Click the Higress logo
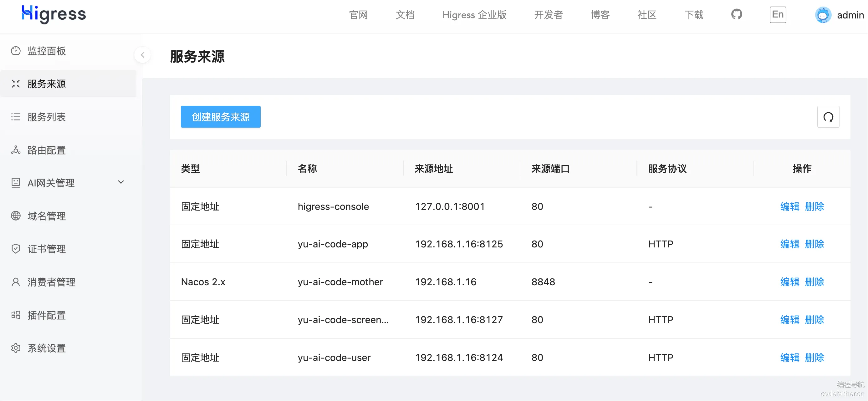868x401 pixels. [x=54, y=14]
